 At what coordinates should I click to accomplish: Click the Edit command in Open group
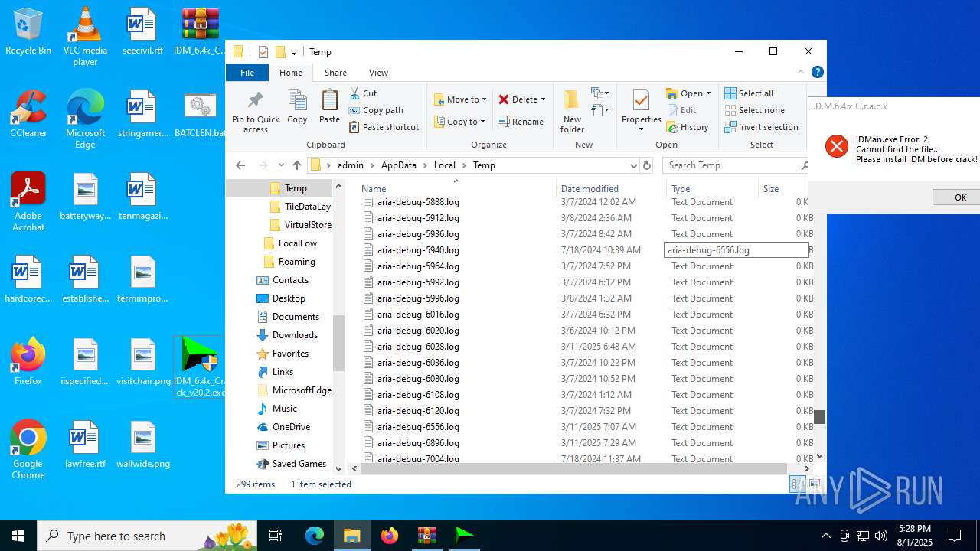681,110
